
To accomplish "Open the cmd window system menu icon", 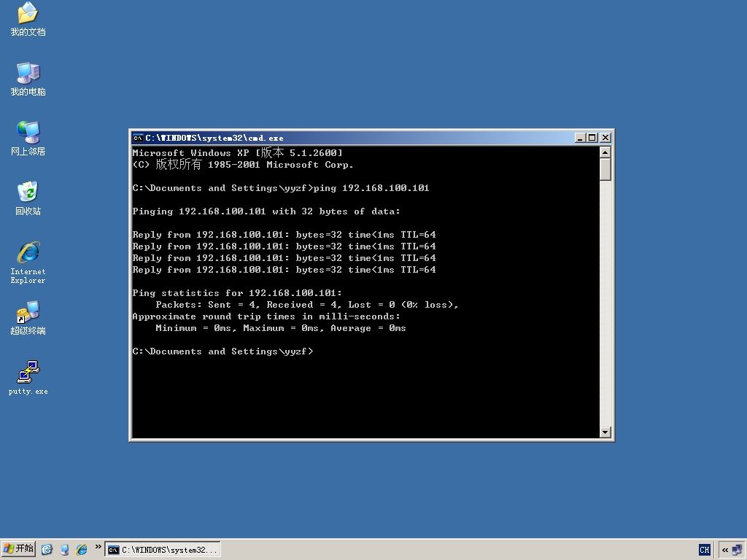I will point(138,138).
